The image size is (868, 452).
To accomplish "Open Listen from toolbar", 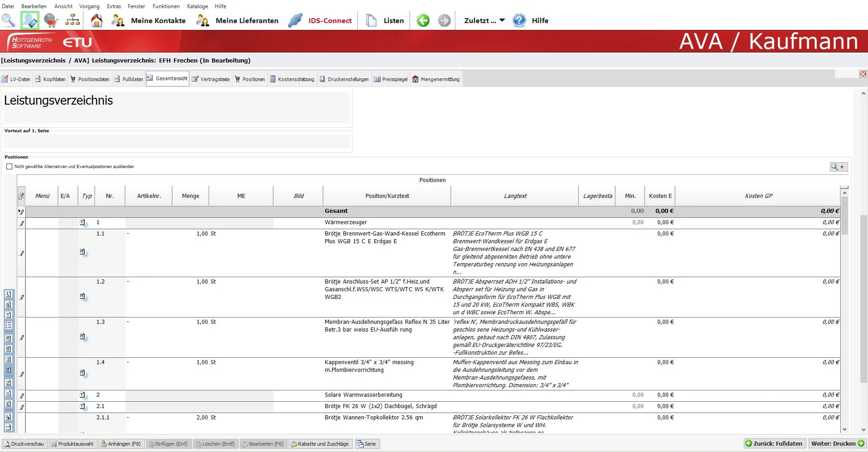I will click(385, 20).
